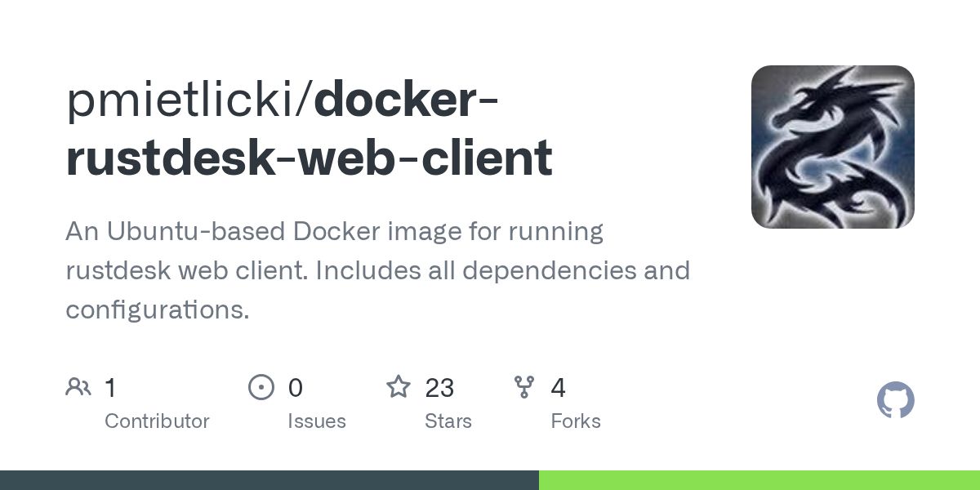Open the dragon avatar image

833,147
